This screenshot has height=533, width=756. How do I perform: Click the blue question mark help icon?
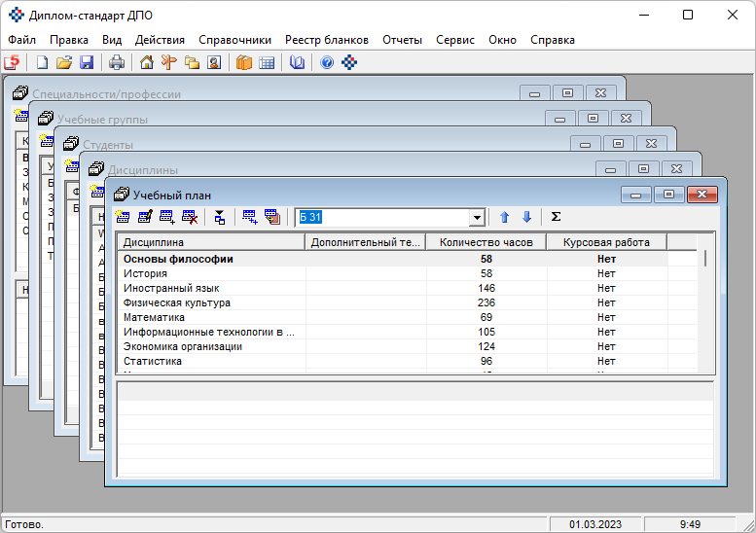(x=327, y=63)
